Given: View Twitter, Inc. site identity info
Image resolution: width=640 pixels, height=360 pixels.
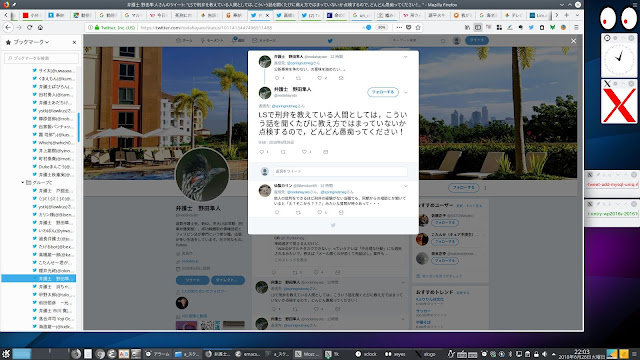Looking at the screenshot, I should [x=115, y=27].
